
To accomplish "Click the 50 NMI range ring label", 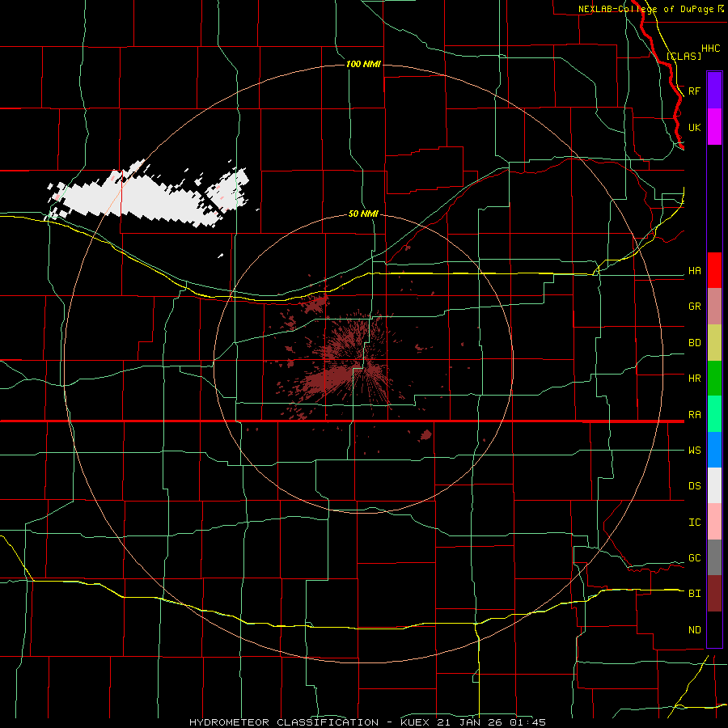I will pos(363,214).
